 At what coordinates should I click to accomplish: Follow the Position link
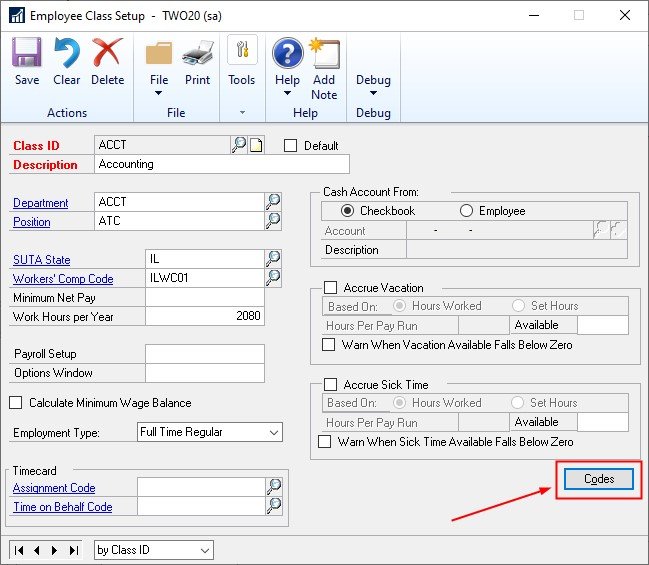pyautogui.click(x=31, y=222)
